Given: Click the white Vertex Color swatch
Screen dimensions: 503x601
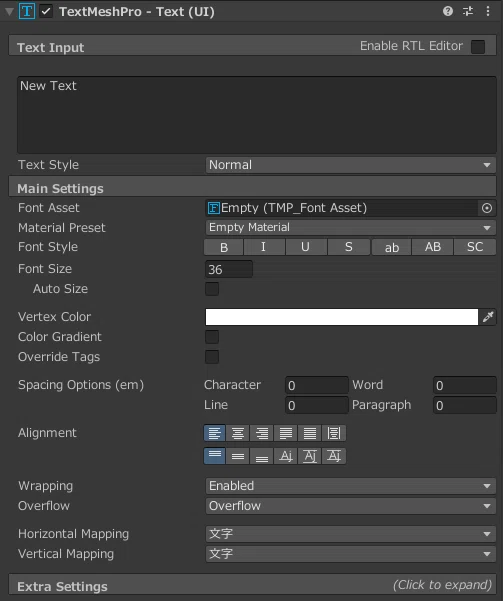Looking at the screenshot, I should [x=342, y=317].
